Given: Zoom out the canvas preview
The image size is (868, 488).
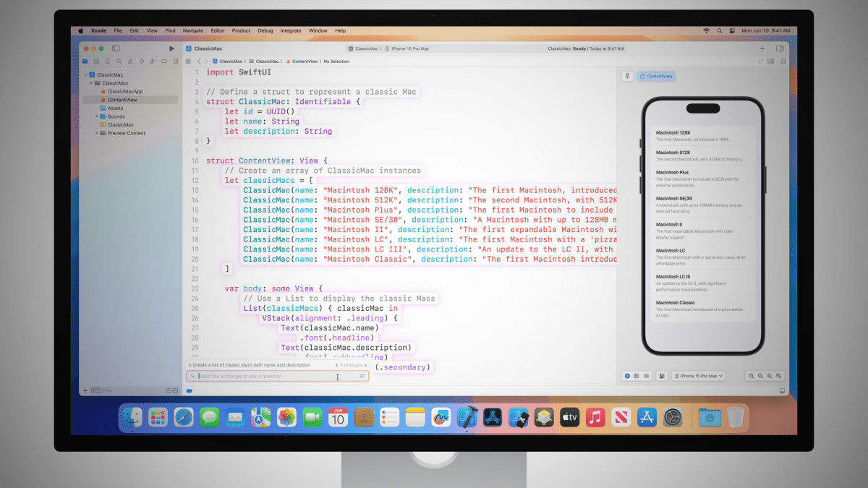Looking at the screenshot, I should 752,376.
